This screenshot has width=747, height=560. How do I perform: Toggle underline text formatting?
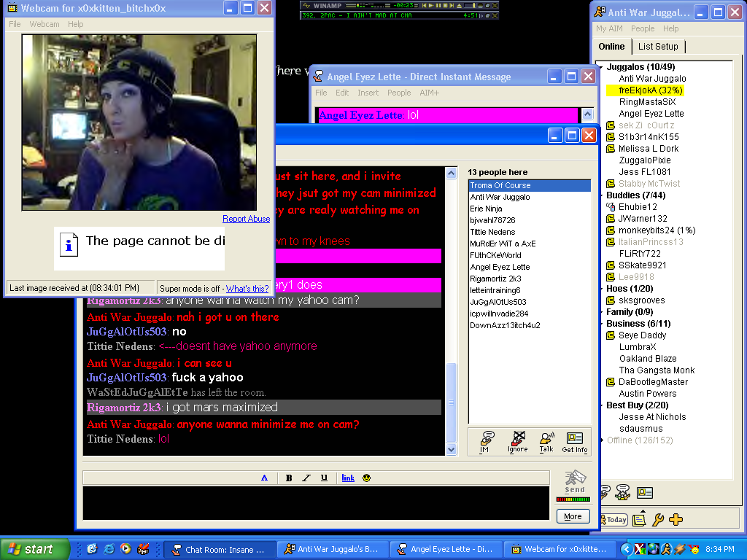coord(324,478)
